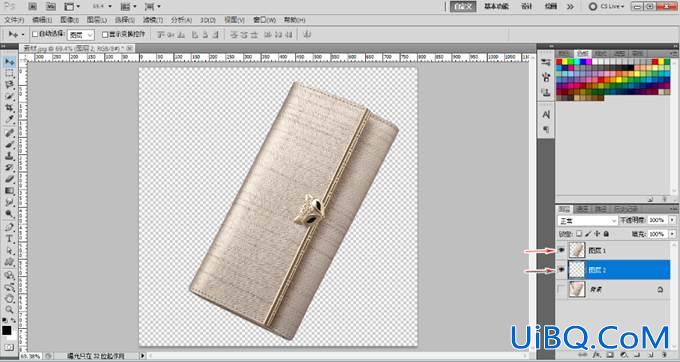Open the 文件(F) menu

coord(14,20)
